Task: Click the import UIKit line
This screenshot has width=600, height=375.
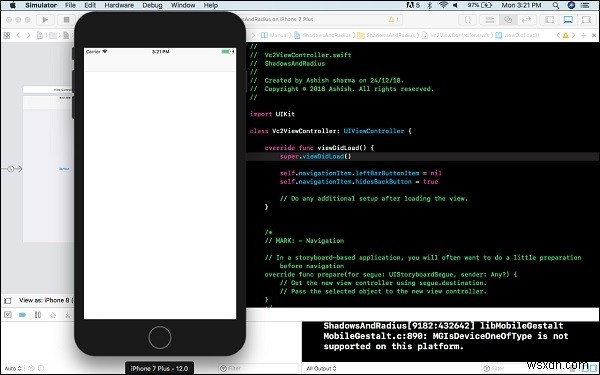Action: point(272,114)
